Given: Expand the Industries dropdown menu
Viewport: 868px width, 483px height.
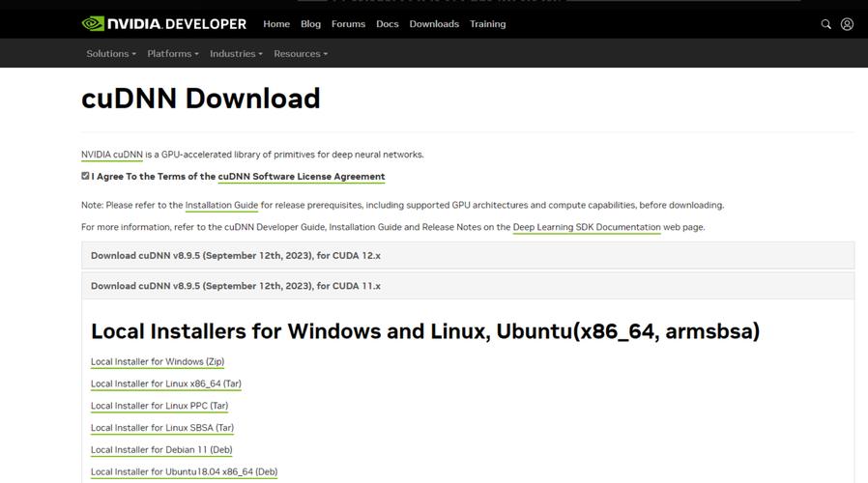Looking at the screenshot, I should point(236,54).
